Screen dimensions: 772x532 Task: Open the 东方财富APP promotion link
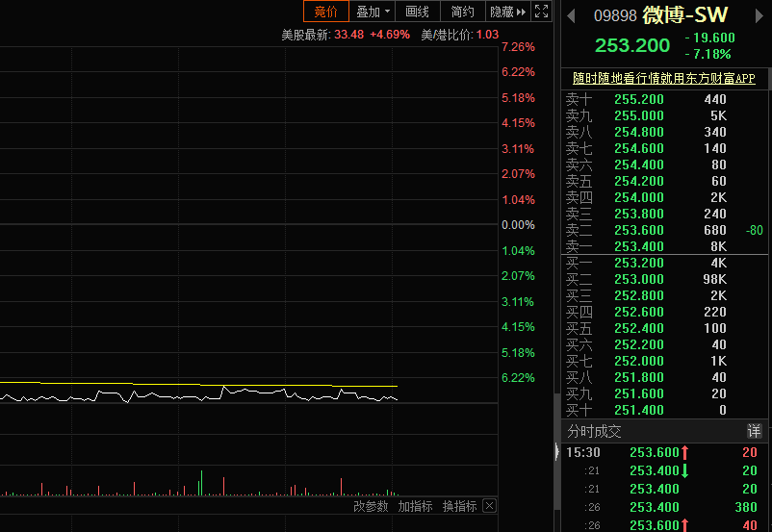click(663, 78)
